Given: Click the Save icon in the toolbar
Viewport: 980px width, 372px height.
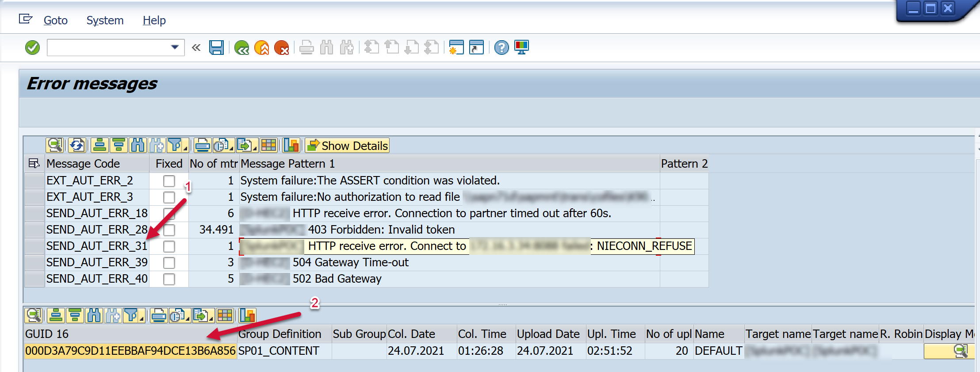Looking at the screenshot, I should 216,47.
